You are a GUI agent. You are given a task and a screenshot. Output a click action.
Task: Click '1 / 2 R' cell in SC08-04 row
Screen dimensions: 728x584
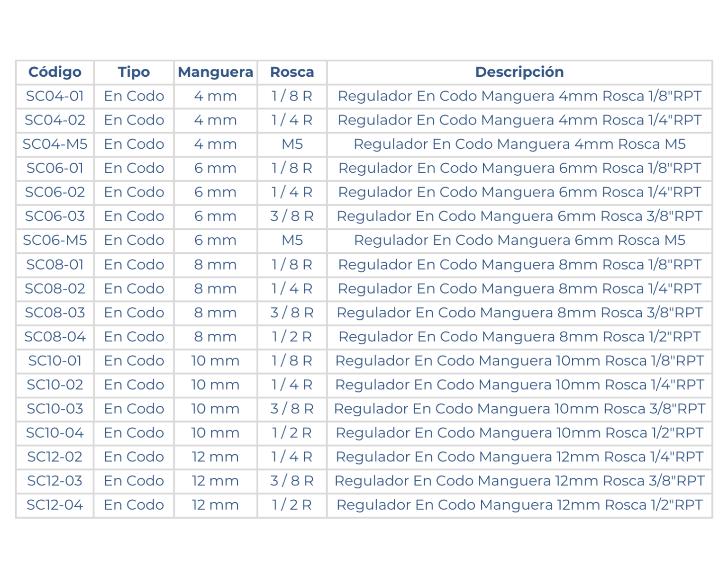tap(292, 337)
